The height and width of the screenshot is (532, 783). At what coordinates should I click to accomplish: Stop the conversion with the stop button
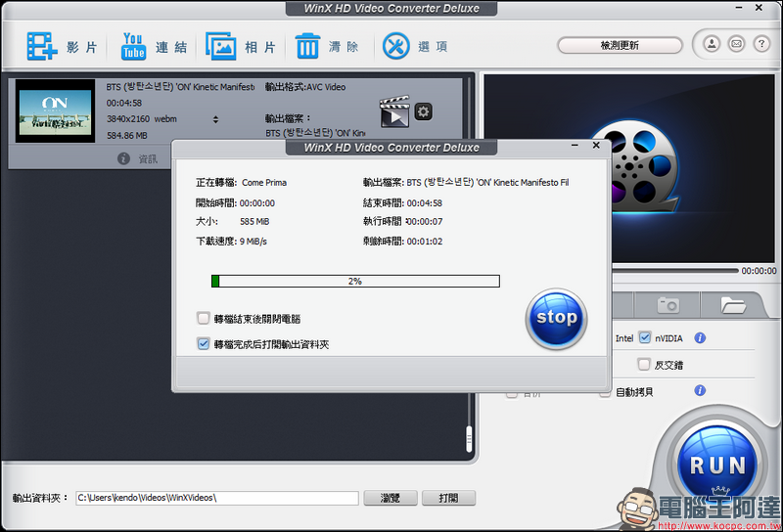(556, 319)
